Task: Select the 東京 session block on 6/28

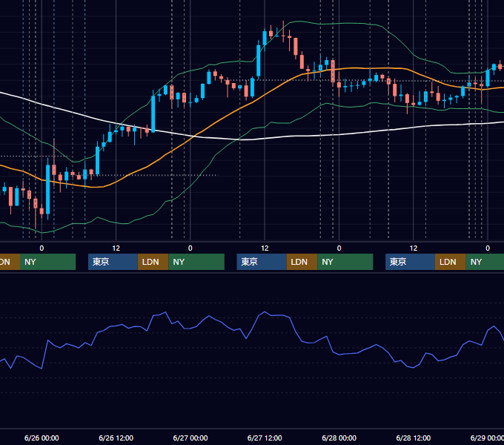Action: coord(410,262)
